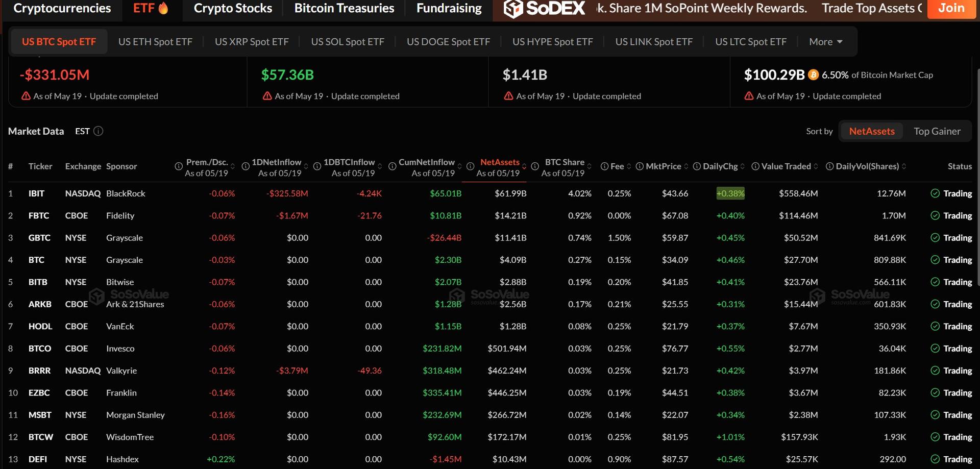Viewport: 980px width, 469px height.
Task: Click the orange Join button
Action: 951,8
